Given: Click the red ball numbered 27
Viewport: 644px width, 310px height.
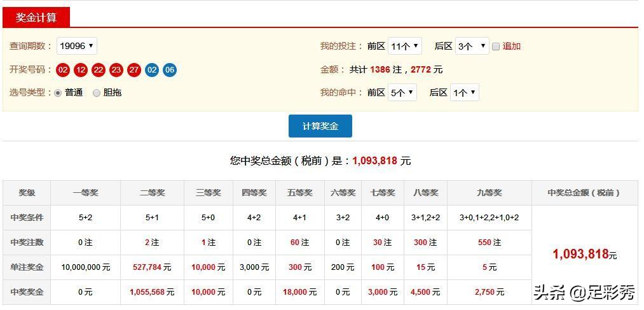Looking at the screenshot, I should pos(134,70).
